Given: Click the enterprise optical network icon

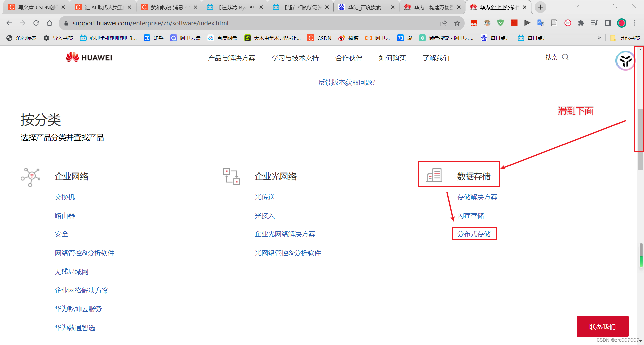Looking at the screenshot, I should point(232,177).
